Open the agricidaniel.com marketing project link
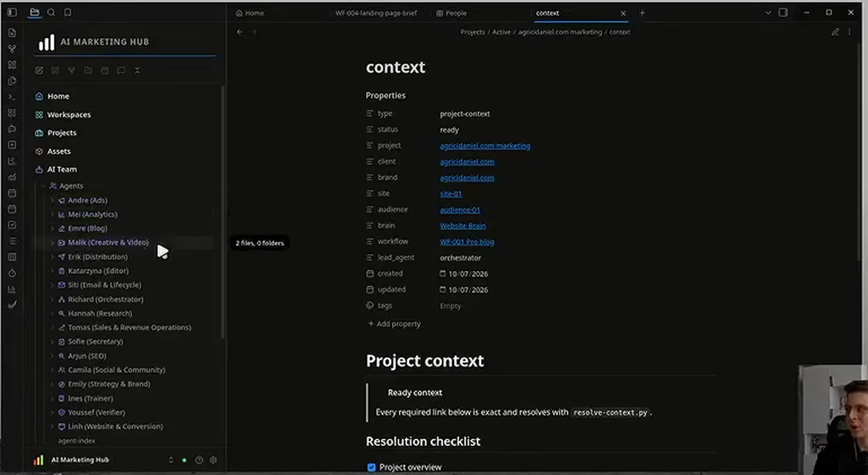 tap(485, 146)
